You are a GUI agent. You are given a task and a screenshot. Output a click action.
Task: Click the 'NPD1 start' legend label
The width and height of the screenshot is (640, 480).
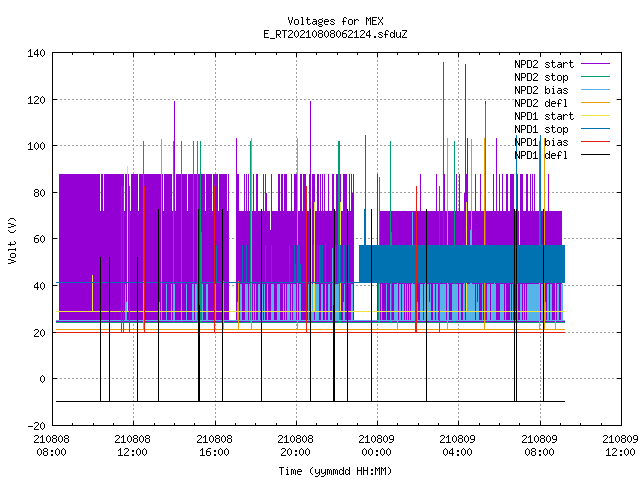544,116
